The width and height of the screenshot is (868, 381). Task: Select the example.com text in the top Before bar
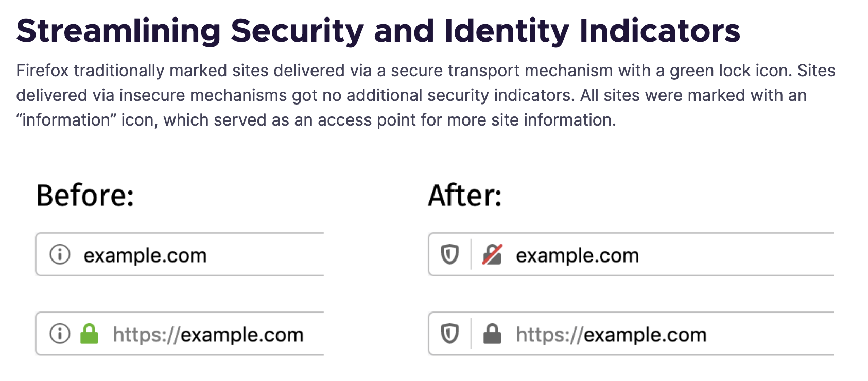tap(145, 255)
